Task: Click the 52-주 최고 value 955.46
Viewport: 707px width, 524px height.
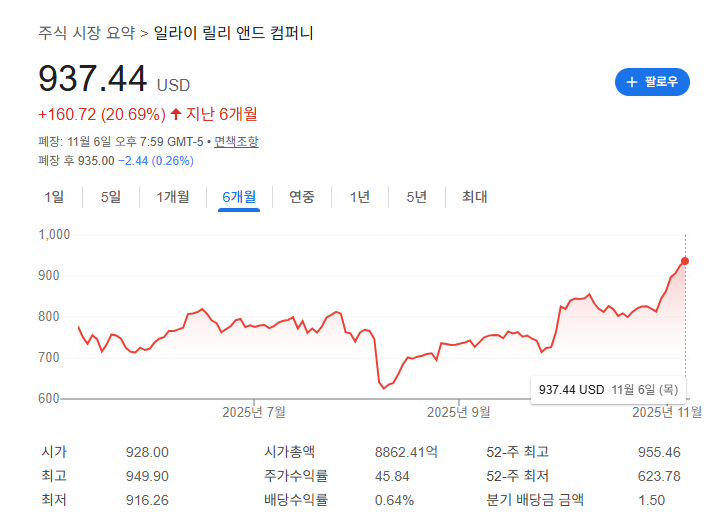Action: click(658, 452)
